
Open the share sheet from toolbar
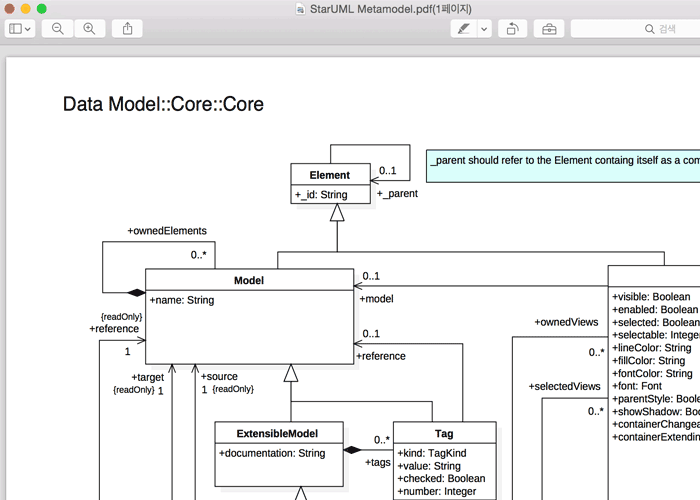pos(127,29)
